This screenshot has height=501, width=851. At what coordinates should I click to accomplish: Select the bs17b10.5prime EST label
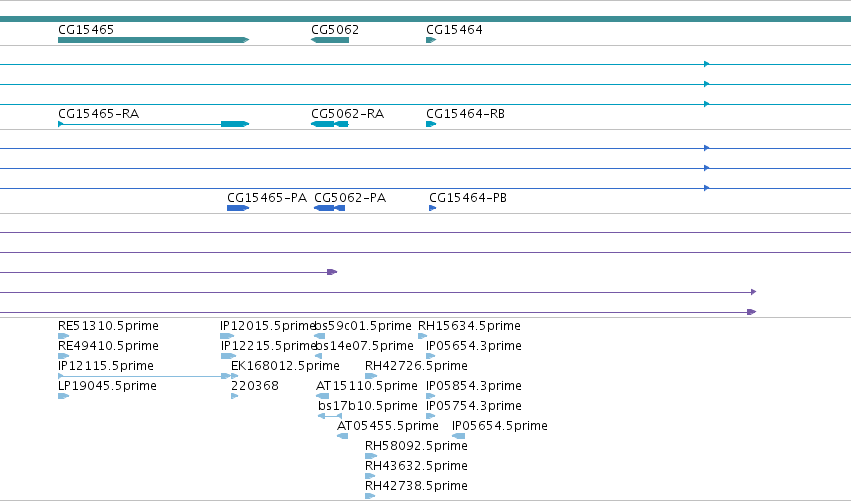pos(367,406)
